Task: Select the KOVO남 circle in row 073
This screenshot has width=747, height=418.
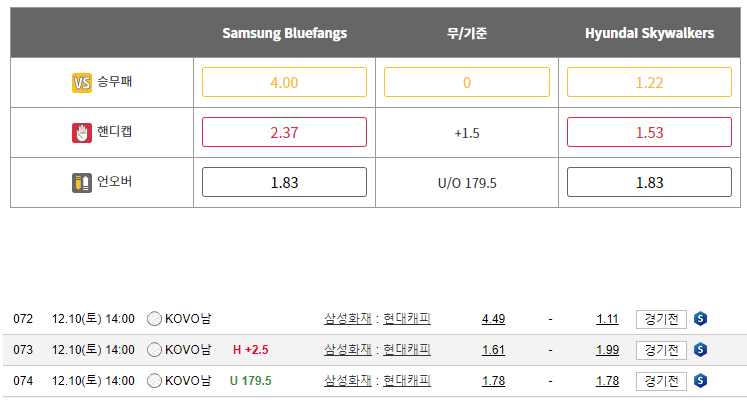Action: [154, 350]
